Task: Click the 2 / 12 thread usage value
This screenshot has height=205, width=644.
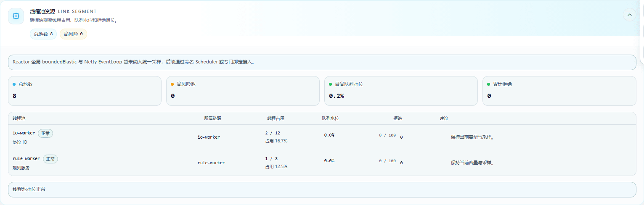Action: point(273,133)
